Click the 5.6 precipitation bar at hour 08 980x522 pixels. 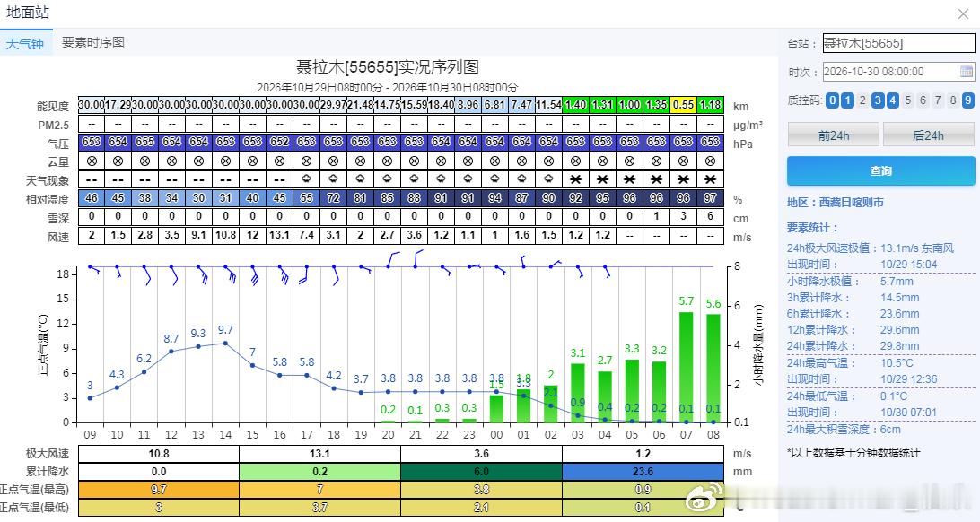click(x=713, y=369)
